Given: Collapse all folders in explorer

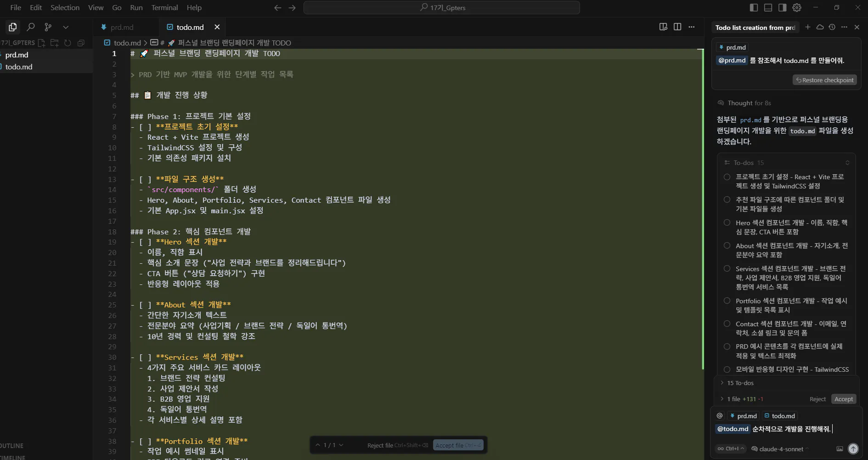Looking at the screenshot, I should tap(81, 43).
